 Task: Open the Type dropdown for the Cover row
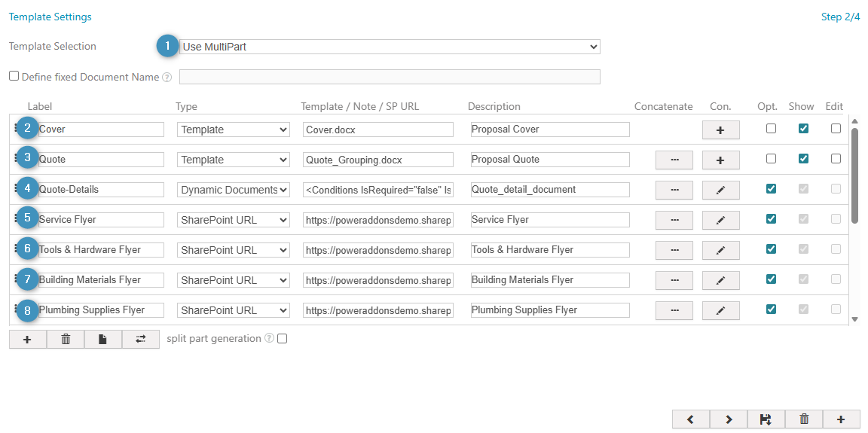click(234, 130)
